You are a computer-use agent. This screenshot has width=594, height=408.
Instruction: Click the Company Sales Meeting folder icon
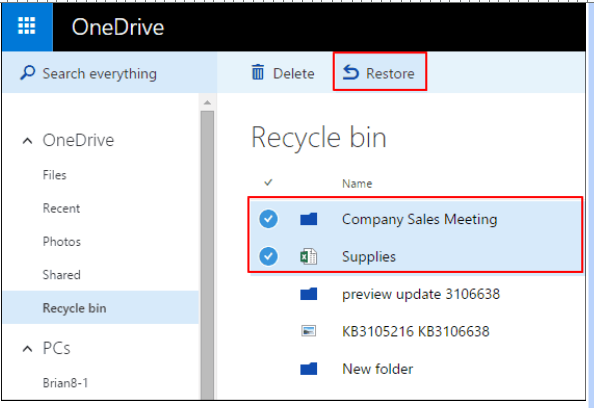(x=309, y=219)
